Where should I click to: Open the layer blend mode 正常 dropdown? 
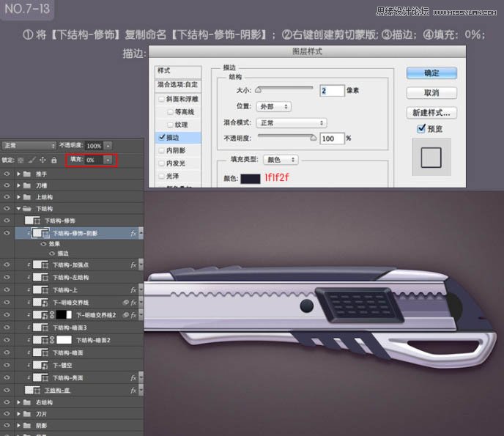click(x=29, y=146)
